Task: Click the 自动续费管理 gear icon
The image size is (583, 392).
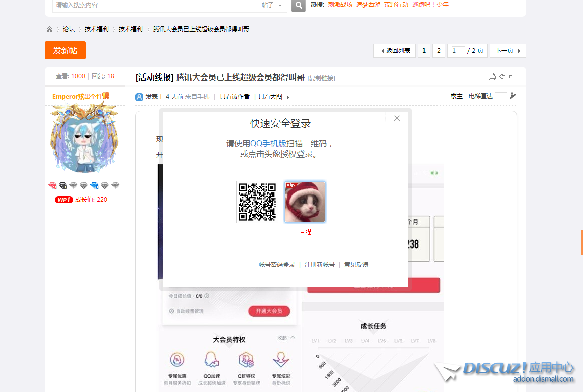Action: pos(172,311)
